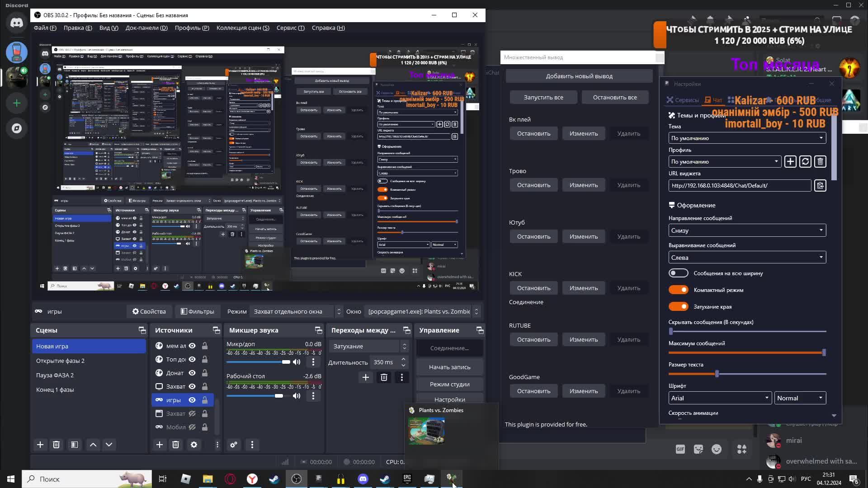This screenshot has width=868, height=488.
Task: Open the Тема dropdown
Action: pos(747,138)
